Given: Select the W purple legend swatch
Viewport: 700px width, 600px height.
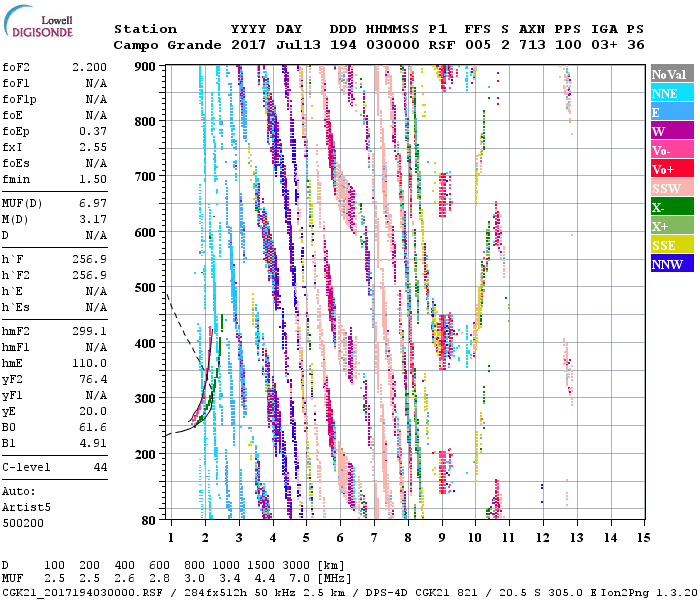Looking at the screenshot, I should click(672, 131).
